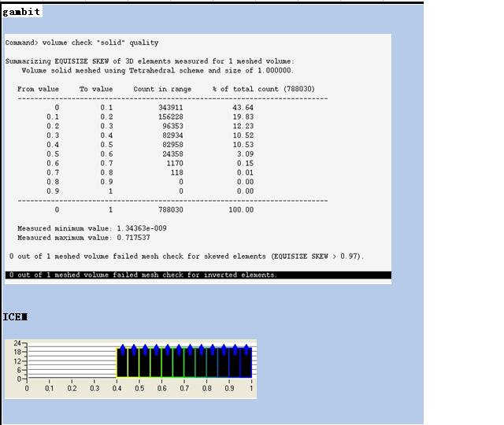Screen dimensions: 504x425
Task: Click the 100.00 total percentage value
Action: click(x=241, y=210)
